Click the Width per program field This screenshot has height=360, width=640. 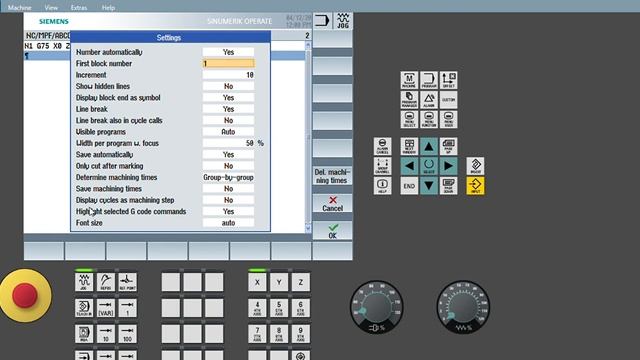pyautogui.click(x=228, y=143)
